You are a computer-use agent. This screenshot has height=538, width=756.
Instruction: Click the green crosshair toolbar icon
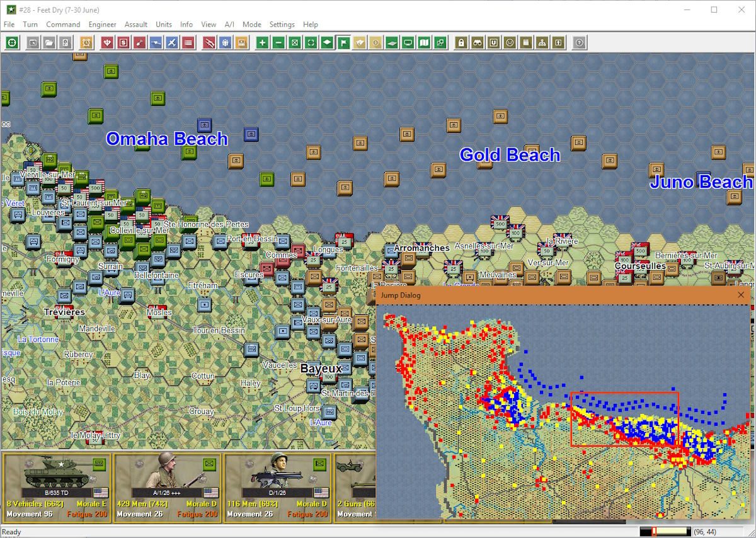[11, 43]
